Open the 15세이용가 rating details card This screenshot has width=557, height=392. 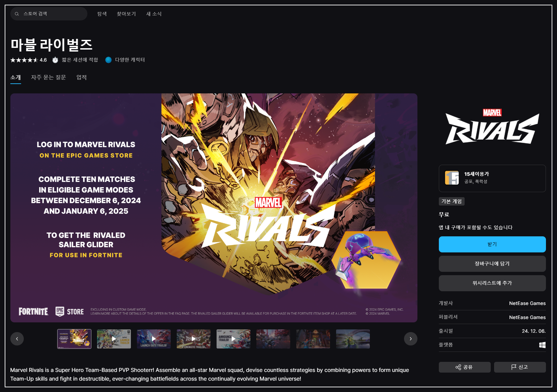[492, 178]
